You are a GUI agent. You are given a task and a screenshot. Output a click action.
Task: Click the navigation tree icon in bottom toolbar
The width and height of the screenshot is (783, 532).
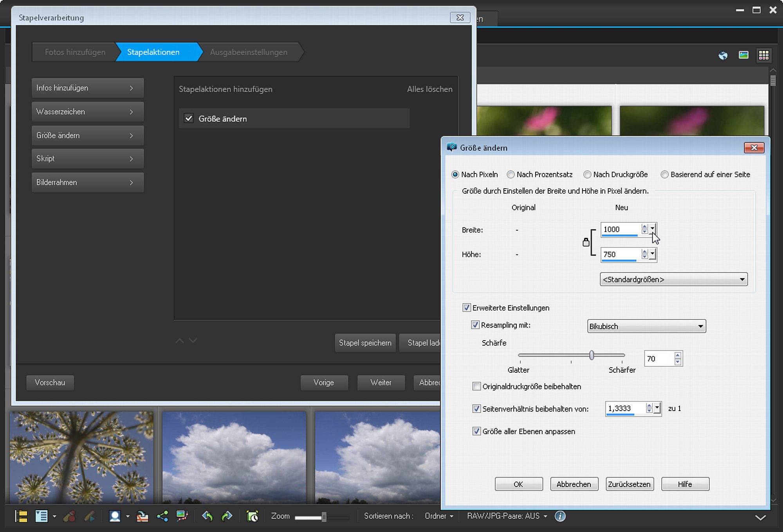point(21,516)
